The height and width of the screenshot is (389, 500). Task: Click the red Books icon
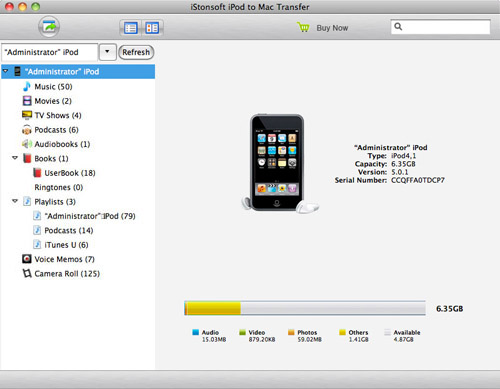[27, 158]
